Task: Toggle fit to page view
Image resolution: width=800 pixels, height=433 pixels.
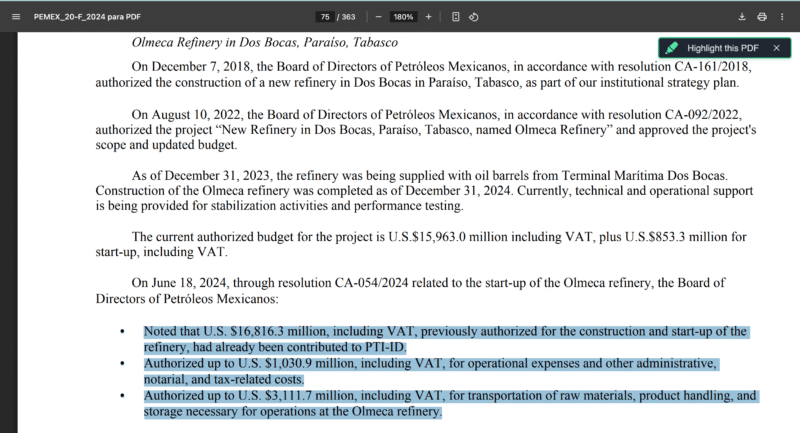Action: (x=456, y=17)
